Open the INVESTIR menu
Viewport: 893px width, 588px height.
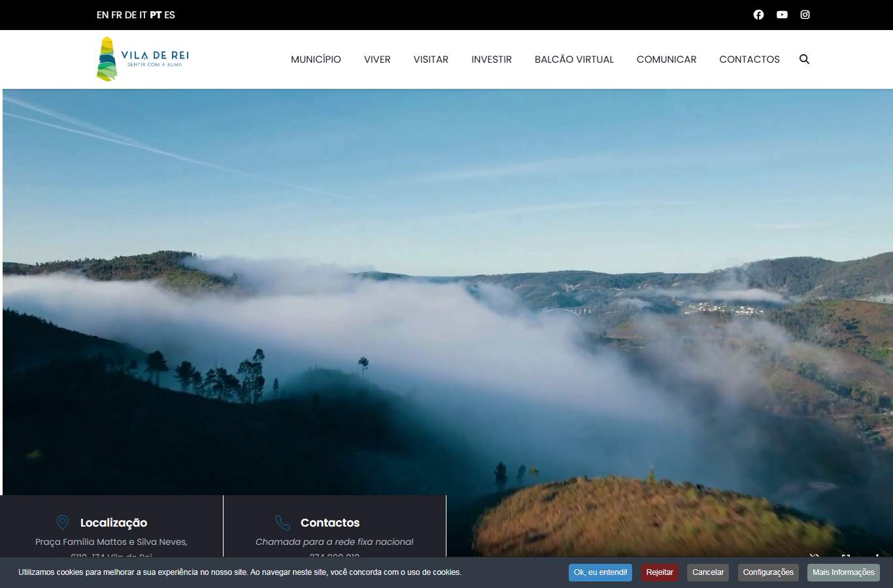(x=492, y=59)
